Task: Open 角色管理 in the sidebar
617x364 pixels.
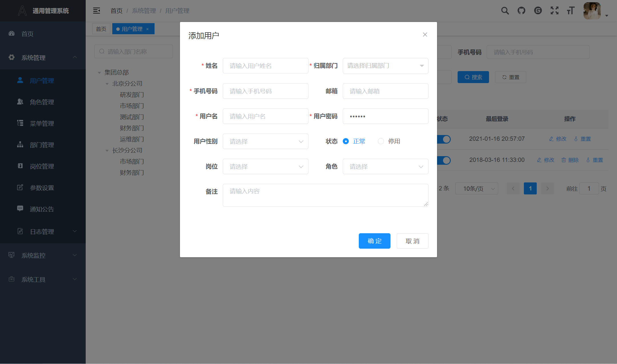Action: 43,102
